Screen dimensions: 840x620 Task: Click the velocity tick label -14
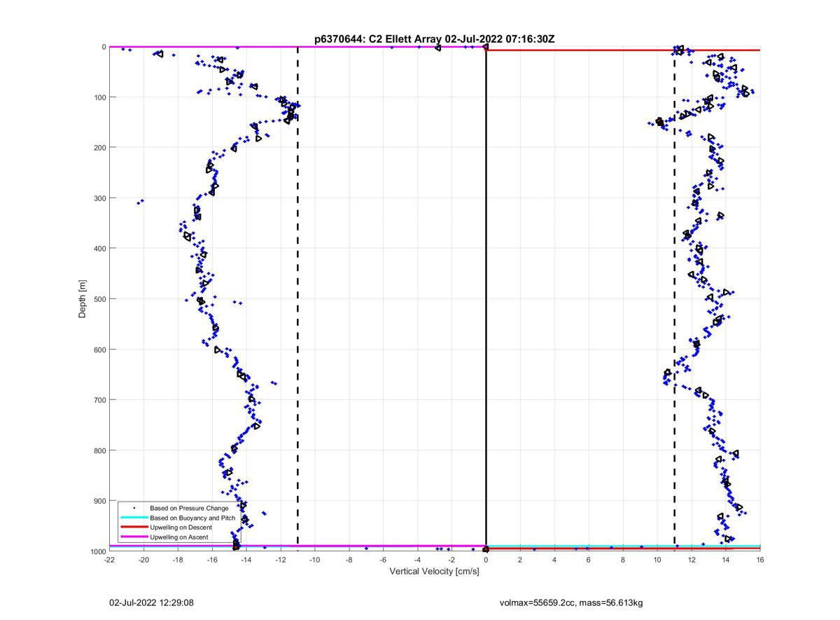(246, 560)
